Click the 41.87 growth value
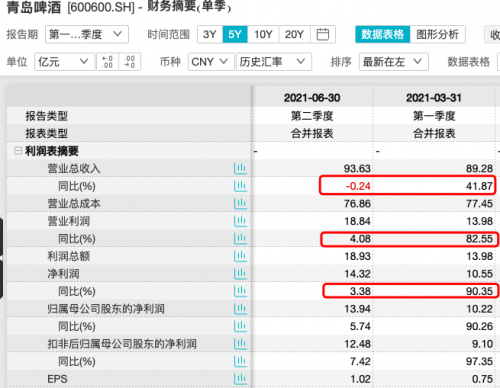The image size is (500, 388). click(479, 186)
